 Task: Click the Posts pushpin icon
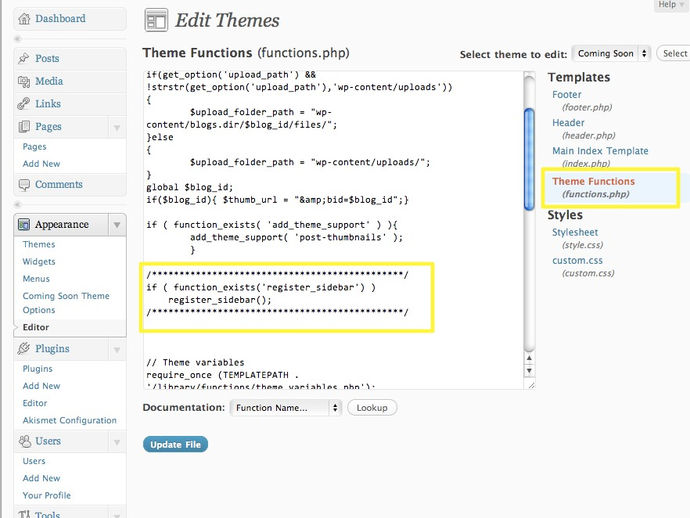24,58
